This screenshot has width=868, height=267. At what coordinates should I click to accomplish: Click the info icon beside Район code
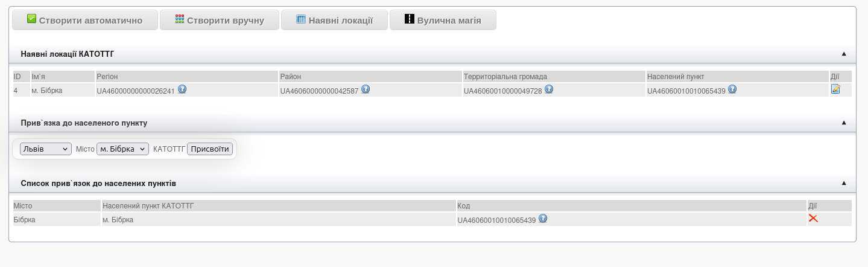366,89
